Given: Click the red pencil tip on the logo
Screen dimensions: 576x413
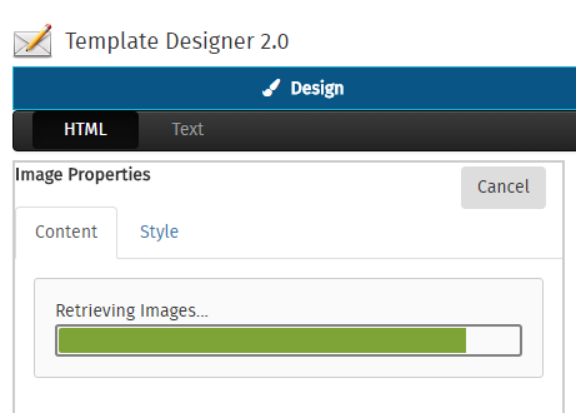Looking at the screenshot, I should (x=48, y=28).
